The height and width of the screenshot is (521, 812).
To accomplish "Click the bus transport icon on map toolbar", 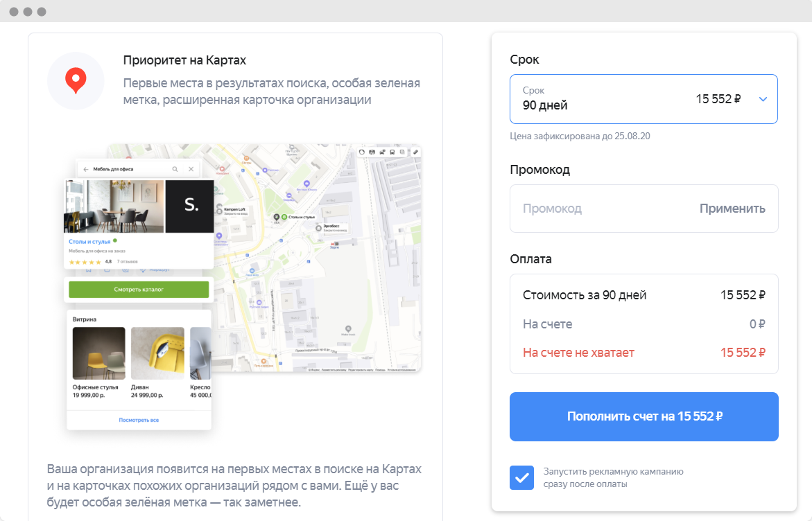I will coord(392,152).
